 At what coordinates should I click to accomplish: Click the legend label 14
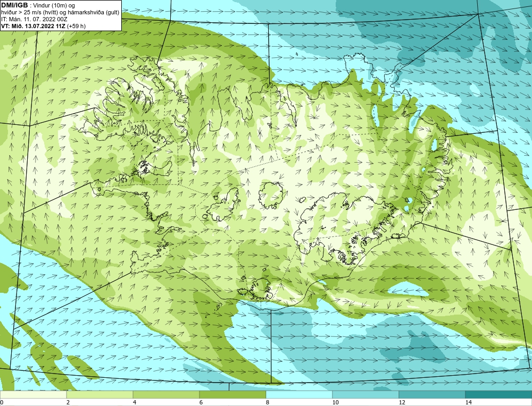tap(469, 402)
